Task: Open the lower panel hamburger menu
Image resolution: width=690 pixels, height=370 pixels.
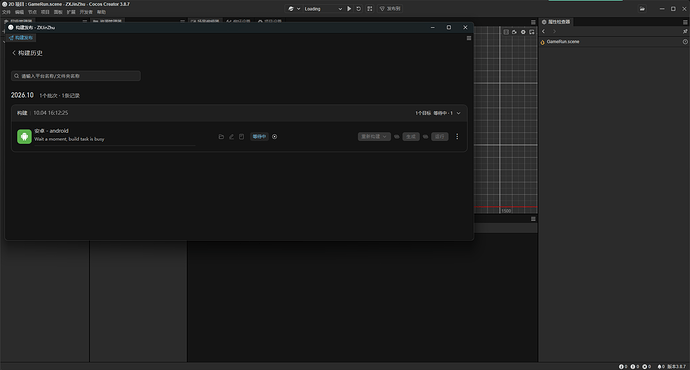Action: coord(533,219)
